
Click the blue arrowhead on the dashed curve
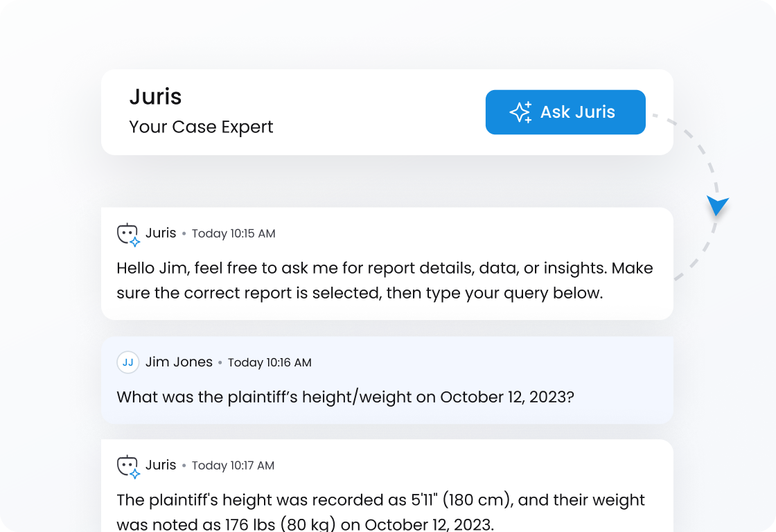(x=717, y=205)
